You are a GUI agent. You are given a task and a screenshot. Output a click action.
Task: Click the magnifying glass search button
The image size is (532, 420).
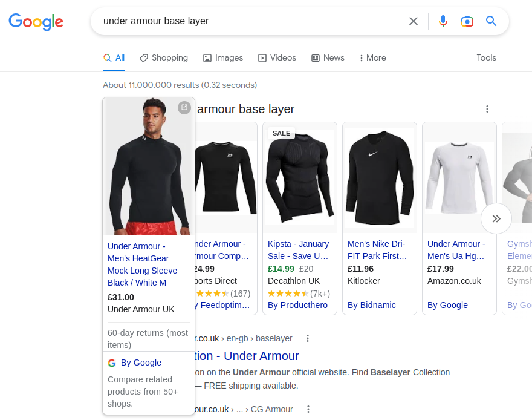(x=491, y=21)
